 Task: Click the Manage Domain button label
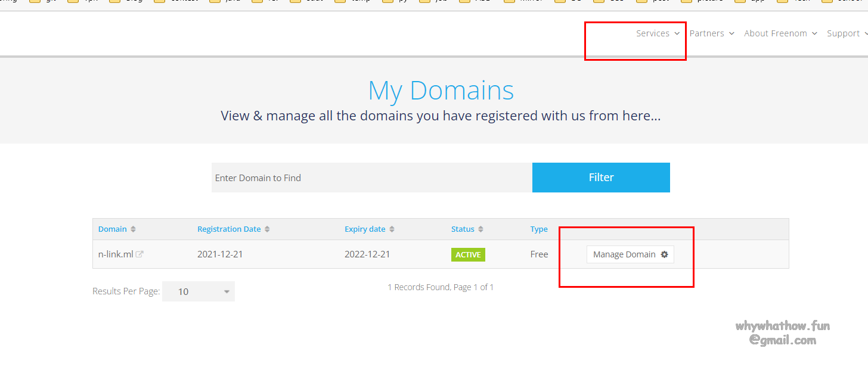pyautogui.click(x=624, y=254)
